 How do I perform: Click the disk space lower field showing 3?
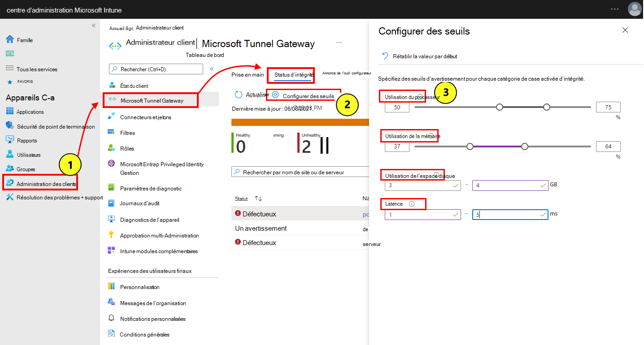[423, 185]
